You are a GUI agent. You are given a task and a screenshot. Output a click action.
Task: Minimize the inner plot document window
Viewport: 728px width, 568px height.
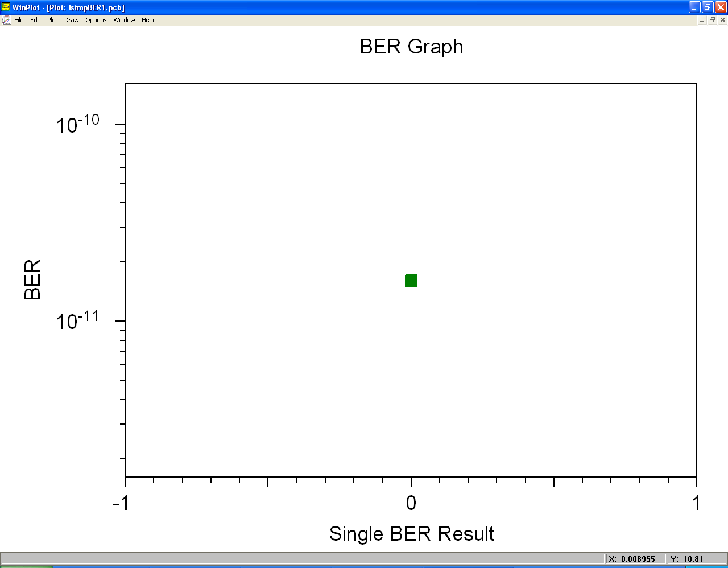(702, 20)
